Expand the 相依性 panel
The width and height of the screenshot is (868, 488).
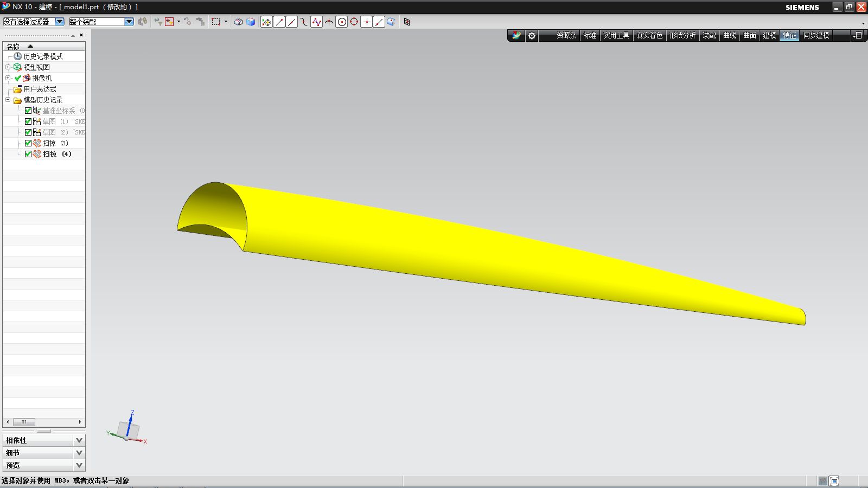click(x=79, y=440)
